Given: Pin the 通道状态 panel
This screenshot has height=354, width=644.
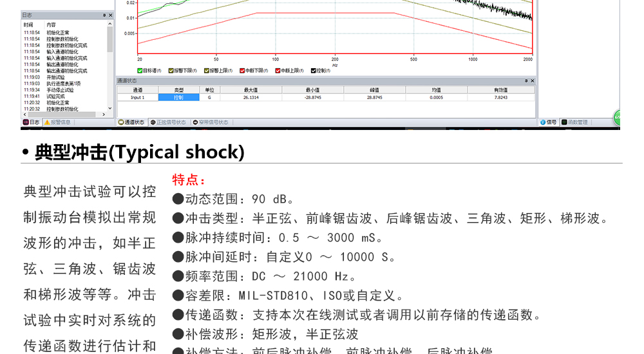Looking at the screenshot, I should [x=526, y=81].
